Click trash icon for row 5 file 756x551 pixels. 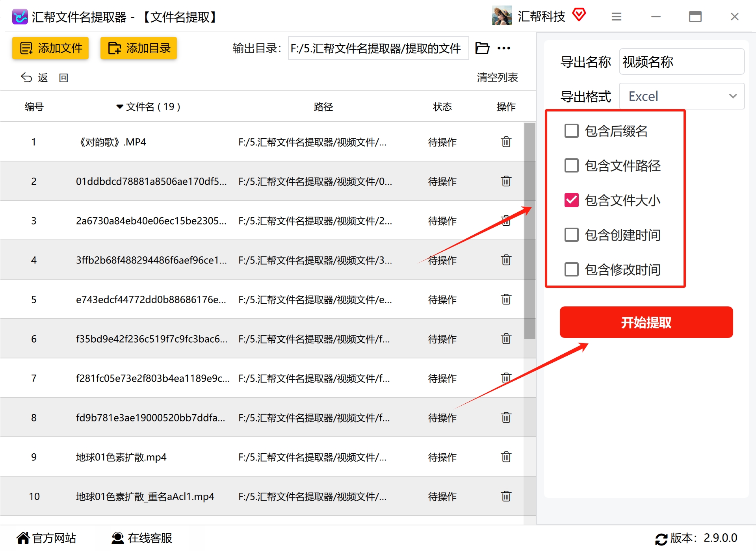(506, 299)
